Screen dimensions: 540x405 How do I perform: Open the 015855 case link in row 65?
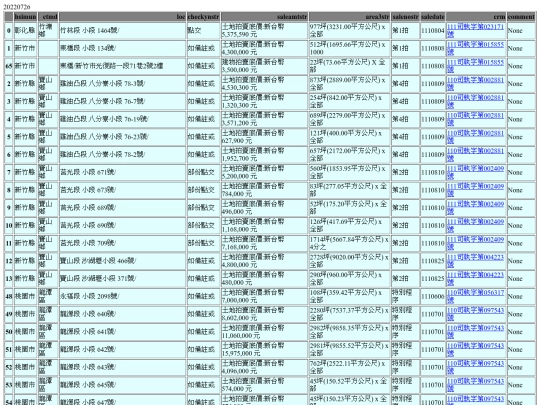click(x=475, y=66)
